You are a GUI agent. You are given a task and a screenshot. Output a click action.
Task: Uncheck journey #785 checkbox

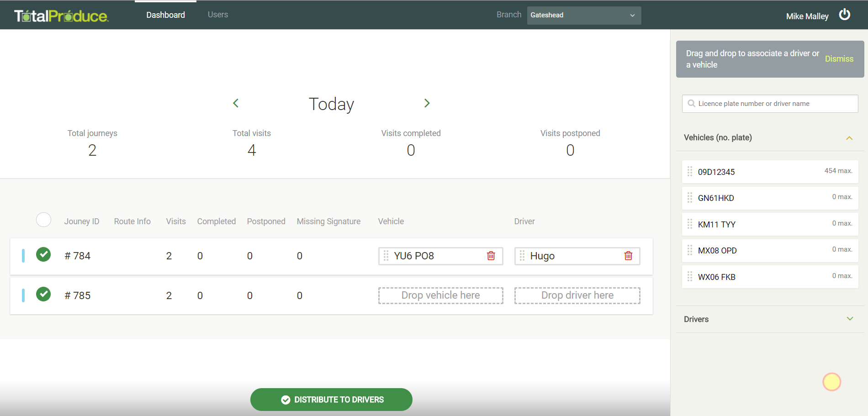tap(43, 294)
